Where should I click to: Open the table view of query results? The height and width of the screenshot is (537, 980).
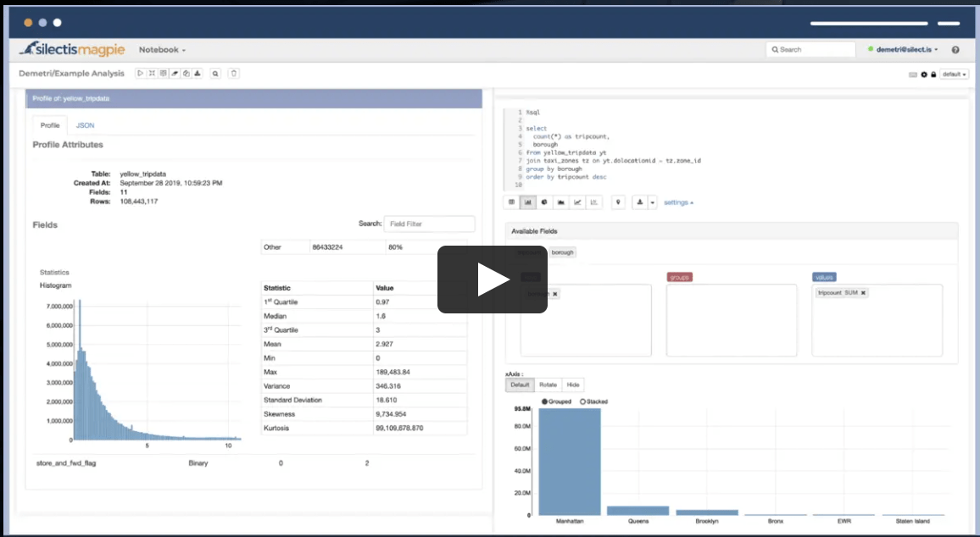511,202
